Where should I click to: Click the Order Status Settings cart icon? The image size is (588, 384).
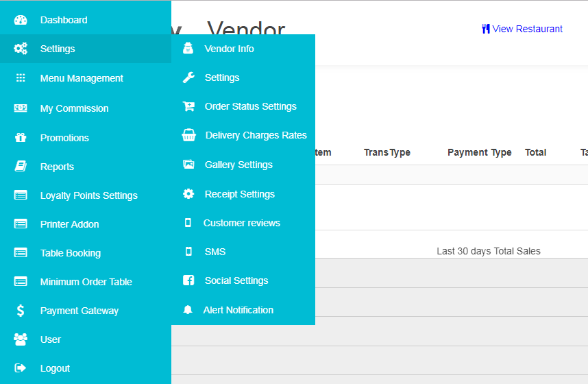tap(188, 106)
